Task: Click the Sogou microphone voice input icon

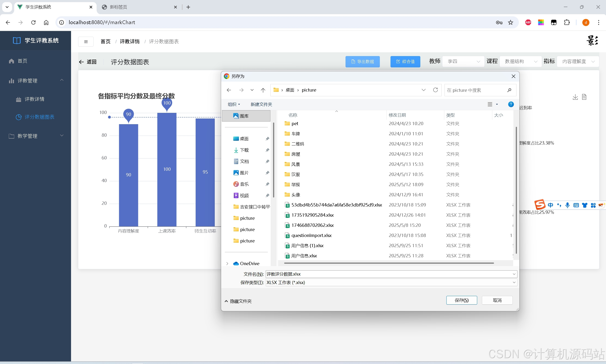Action: pyautogui.click(x=567, y=205)
